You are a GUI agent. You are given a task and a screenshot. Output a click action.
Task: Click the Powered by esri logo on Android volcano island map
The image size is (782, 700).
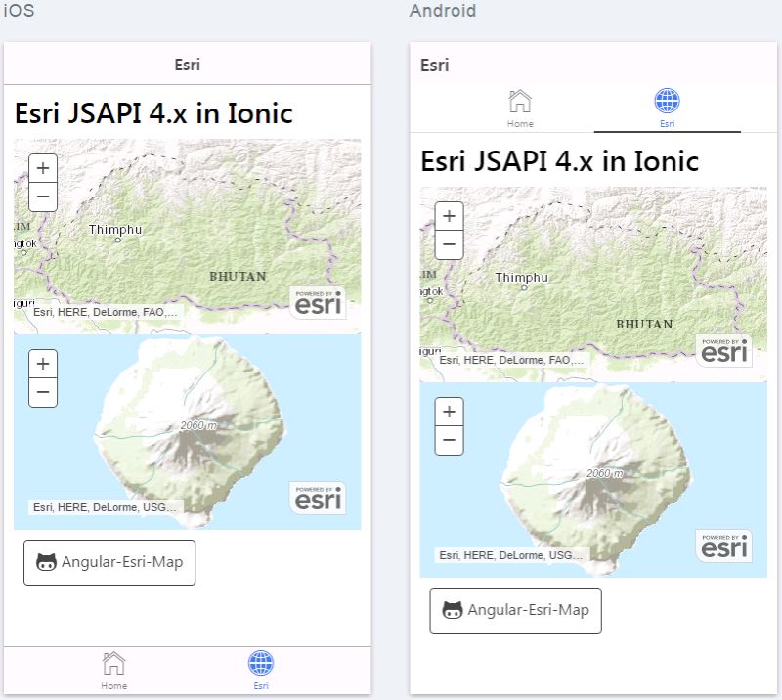click(725, 545)
